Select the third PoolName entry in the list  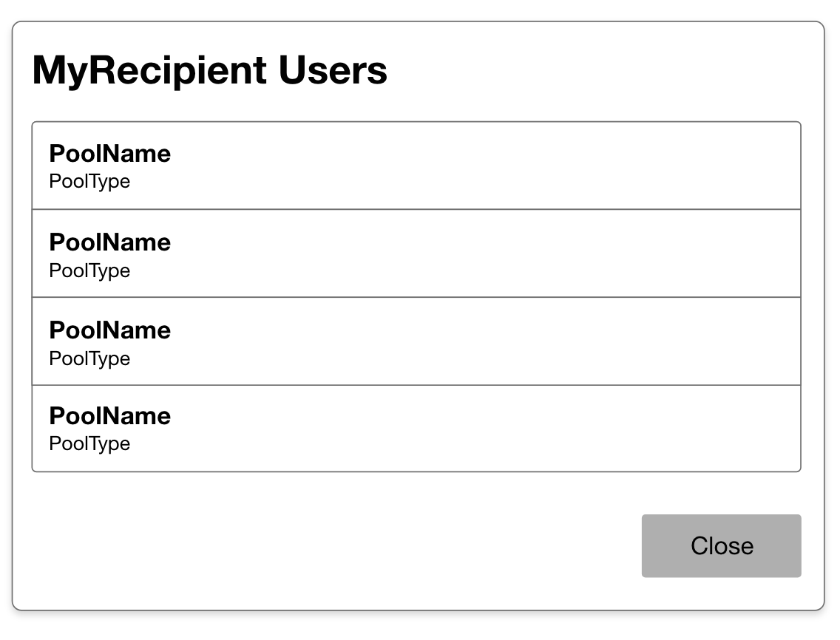[416, 341]
